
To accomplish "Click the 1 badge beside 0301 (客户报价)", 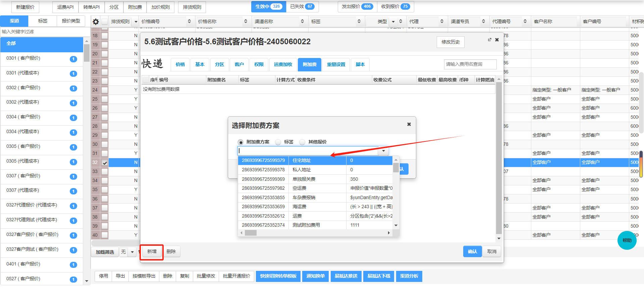I will tap(73, 59).
